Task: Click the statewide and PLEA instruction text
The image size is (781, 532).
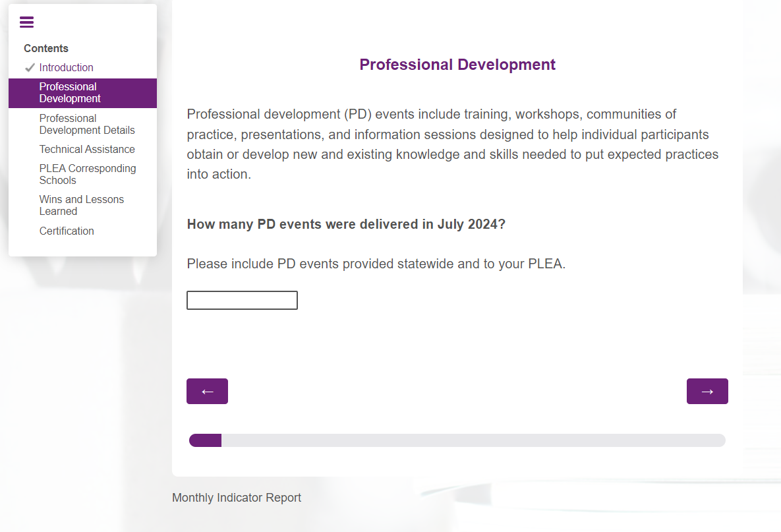Action: 376,264
